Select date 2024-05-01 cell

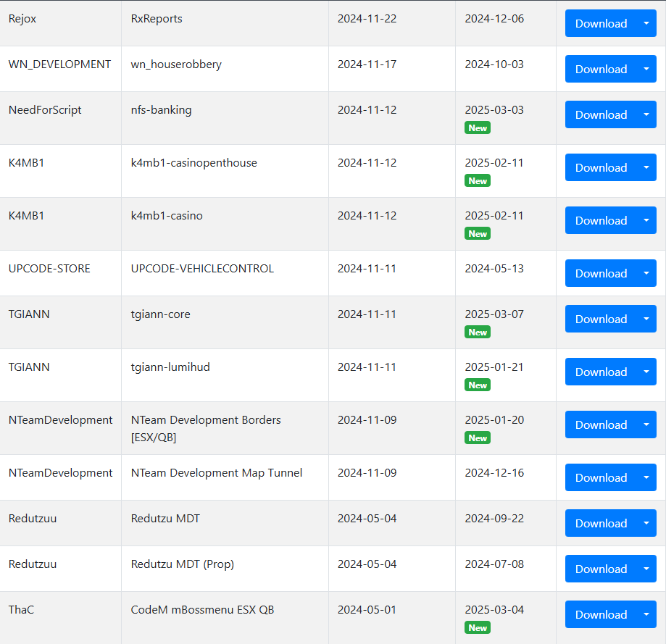[x=391, y=618]
